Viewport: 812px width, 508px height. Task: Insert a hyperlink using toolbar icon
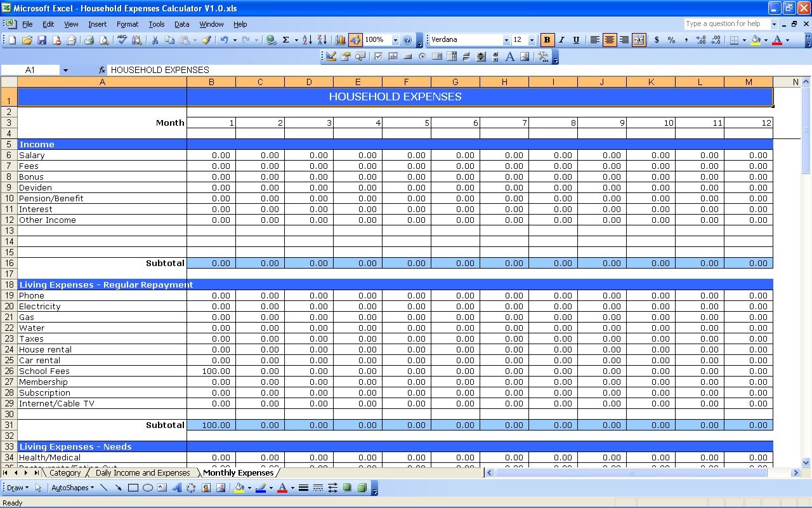pyautogui.click(x=270, y=39)
